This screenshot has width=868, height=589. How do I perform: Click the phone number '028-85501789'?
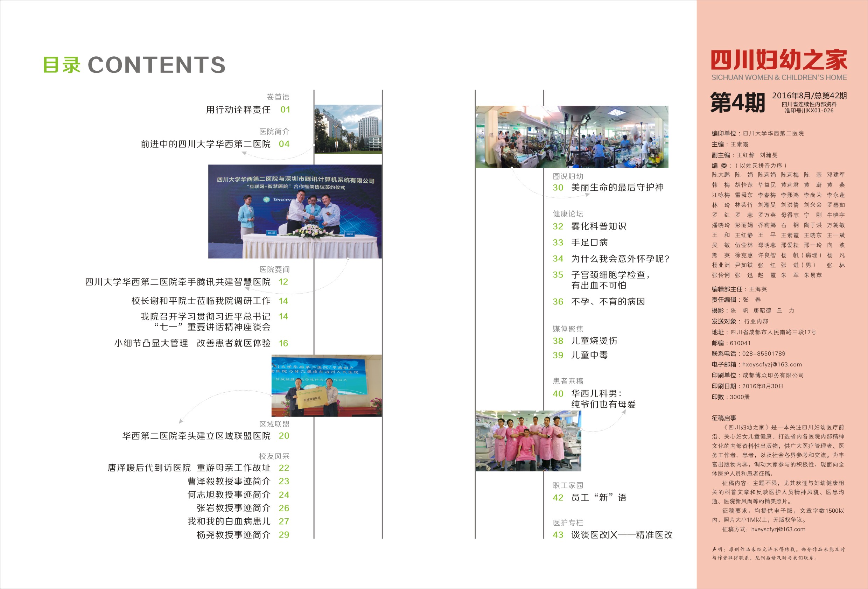pos(764,354)
